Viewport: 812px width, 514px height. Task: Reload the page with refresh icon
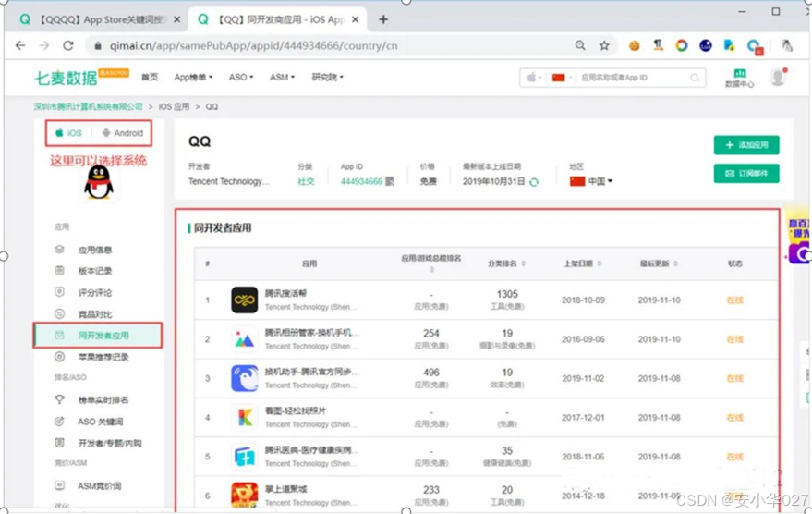point(67,45)
